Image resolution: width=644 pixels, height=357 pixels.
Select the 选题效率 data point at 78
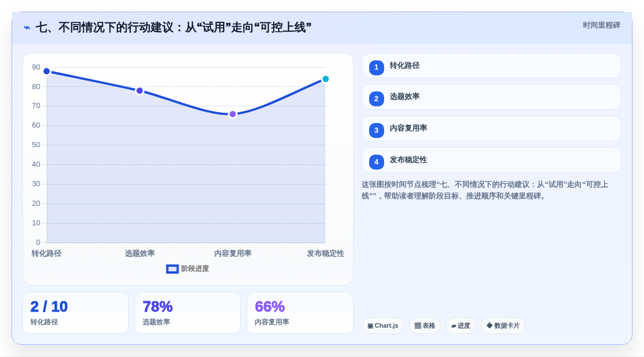pos(140,91)
